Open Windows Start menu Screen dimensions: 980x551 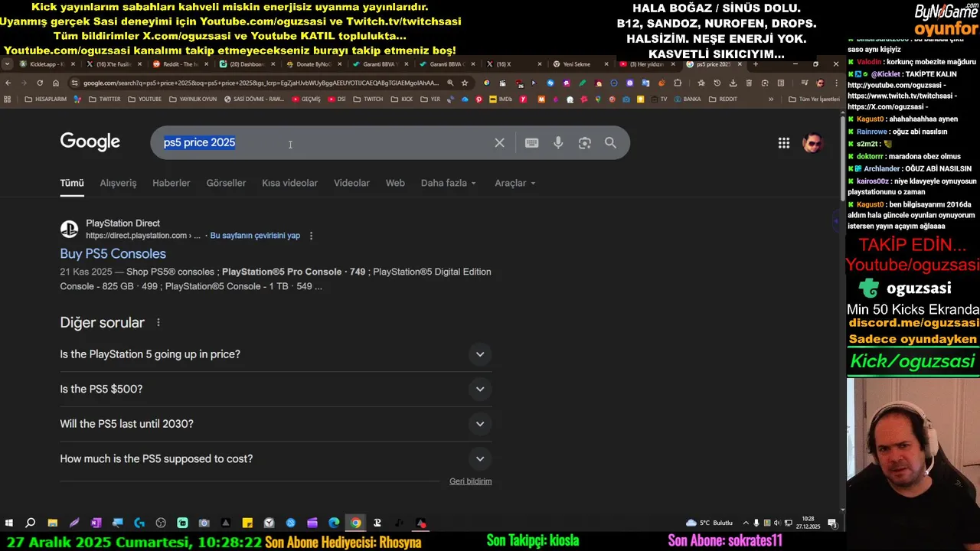pyautogui.click(x=8, y=523)
